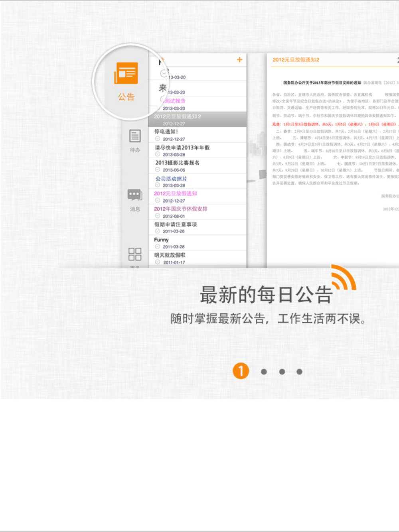Click clock icon under pink 2012元旦放假通知
The height and width of the screenshot is (532, 399).
[158, 201]
